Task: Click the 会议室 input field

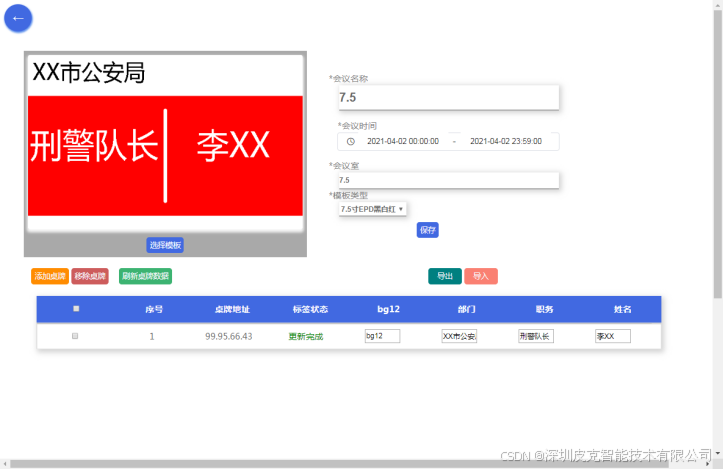Action: click(x=448, y=180)
